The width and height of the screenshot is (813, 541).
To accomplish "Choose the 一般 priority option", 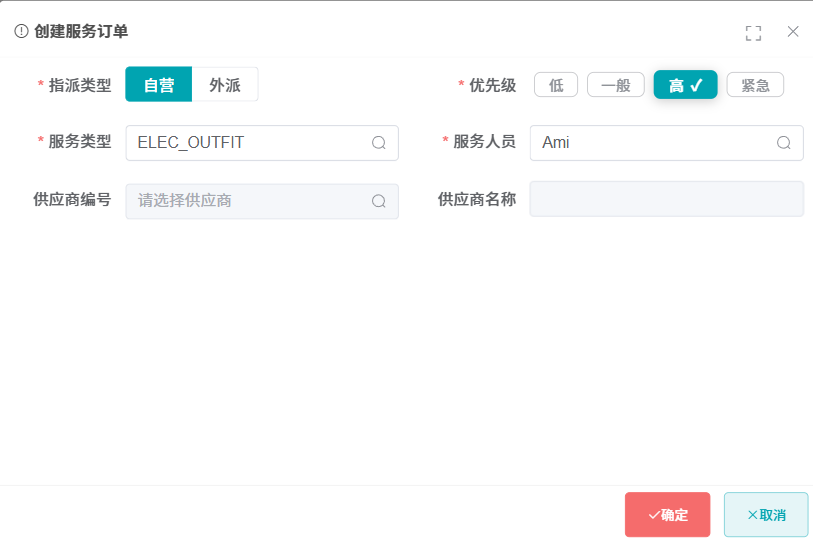I will pyautogui.click(x=616, y=85).
